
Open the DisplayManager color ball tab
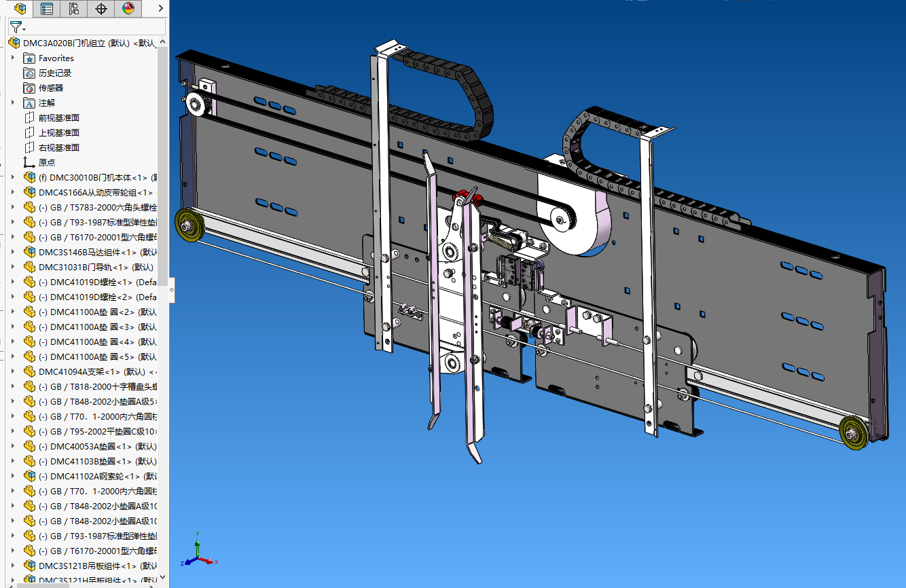pyautogui.click(x=128, y=9)
